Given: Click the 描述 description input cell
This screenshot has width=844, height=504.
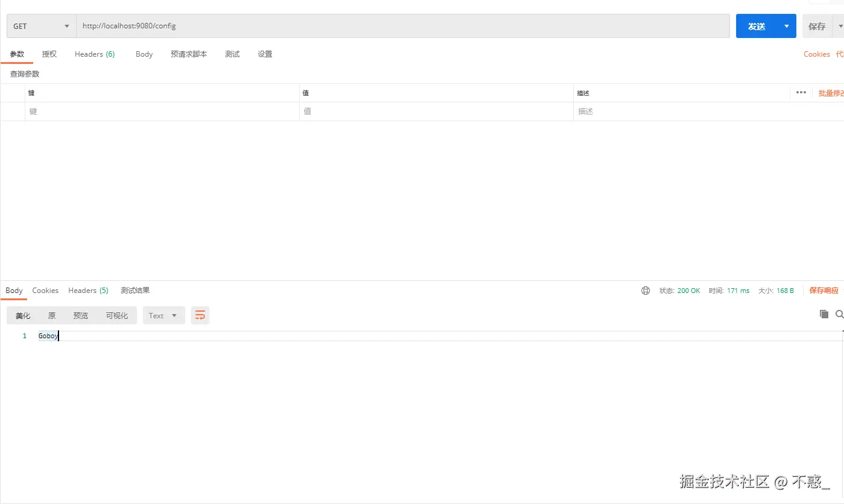Looking at the screenshot, I should pos(708,112).
